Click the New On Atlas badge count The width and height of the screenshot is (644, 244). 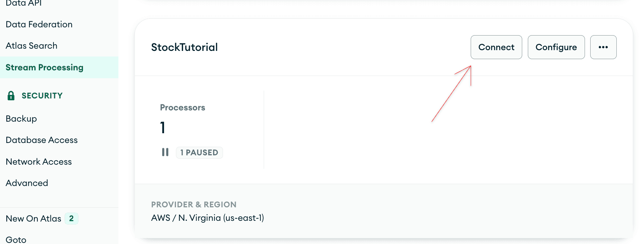coord(71,219)
